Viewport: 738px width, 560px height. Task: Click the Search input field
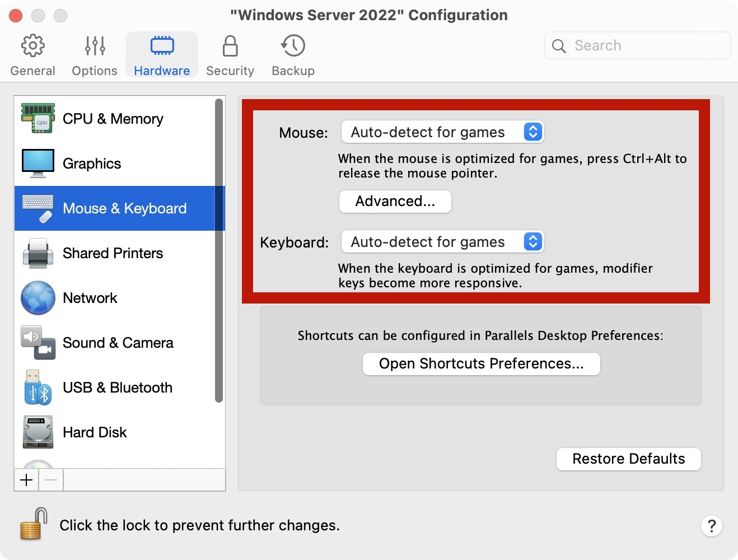[x=644, y=45]
